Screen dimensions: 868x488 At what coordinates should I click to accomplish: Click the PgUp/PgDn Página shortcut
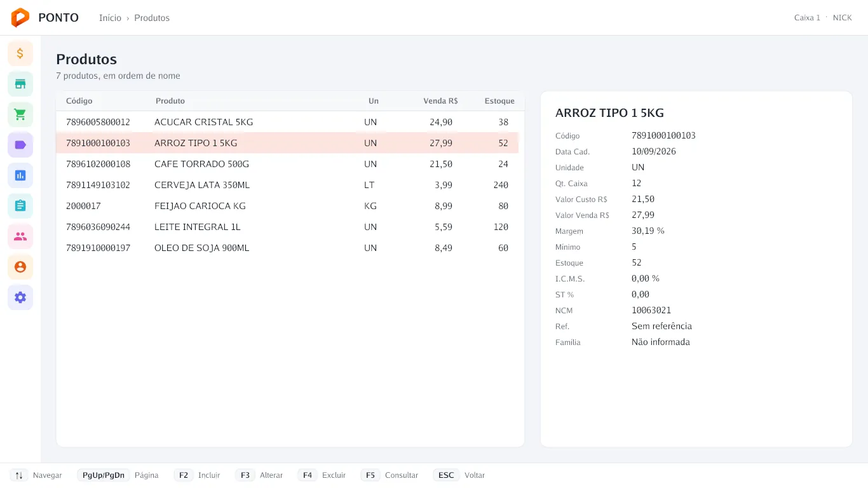click(118, 475)
